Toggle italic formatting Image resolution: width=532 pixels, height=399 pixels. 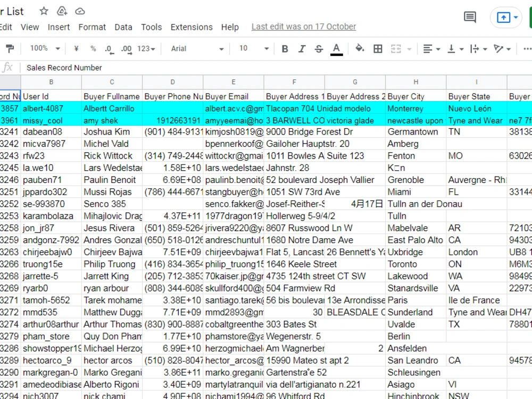point(302,49)
